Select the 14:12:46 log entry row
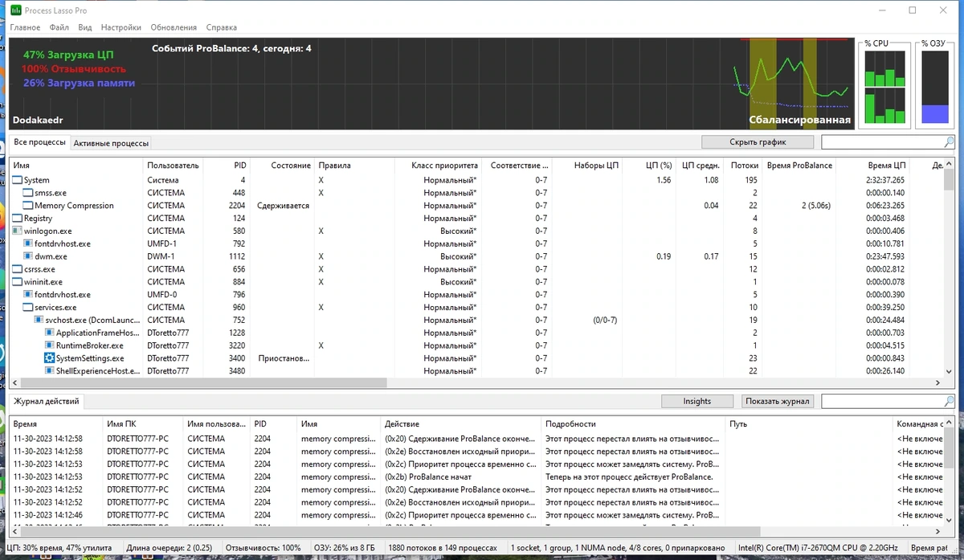 tap(476, 515)
